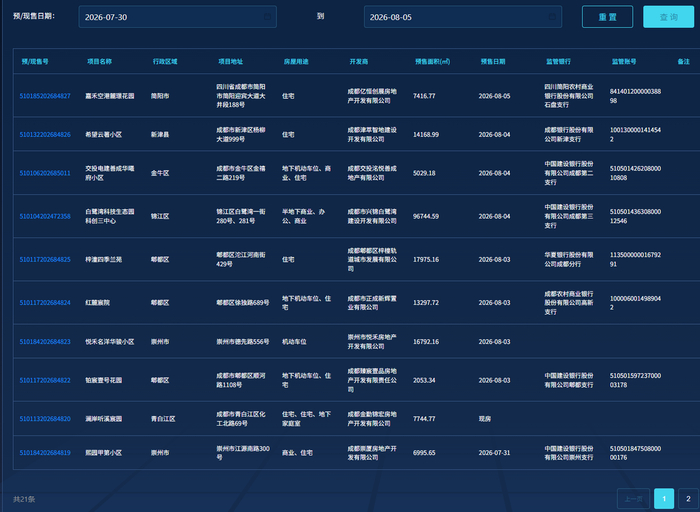Select page 1 in pagination
The height and width of the screenshot is (512, 700).
(x=664, y=499)
